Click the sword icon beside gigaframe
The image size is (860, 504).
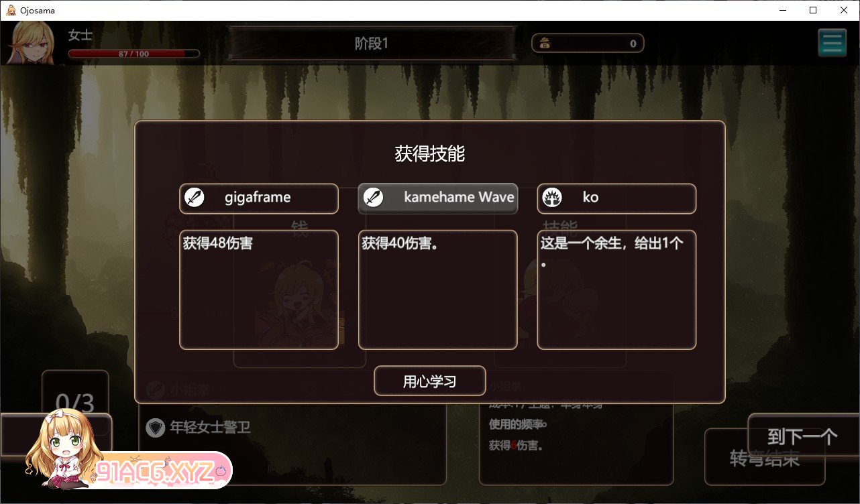point(195,198)
